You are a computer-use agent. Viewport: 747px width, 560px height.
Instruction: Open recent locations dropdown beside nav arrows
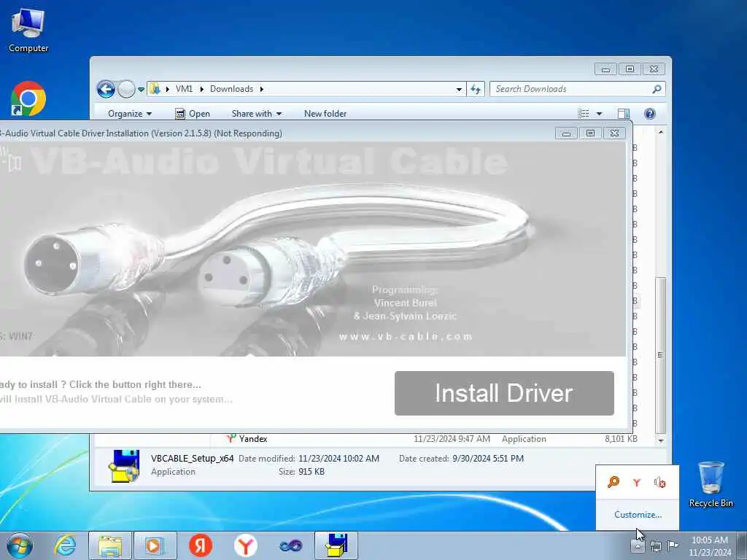pyautogui.click(x=141, y=89)
